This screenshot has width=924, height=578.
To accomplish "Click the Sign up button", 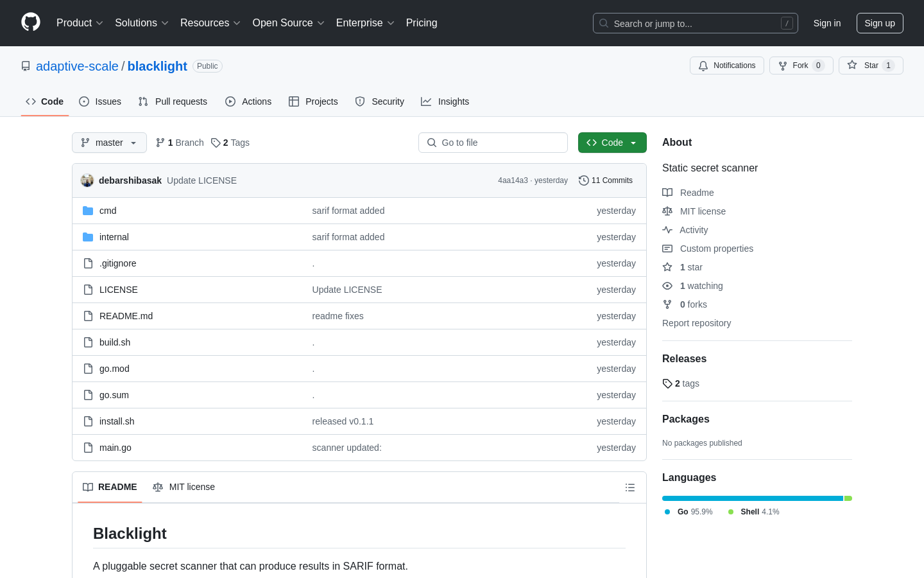I will click(880, 23).
